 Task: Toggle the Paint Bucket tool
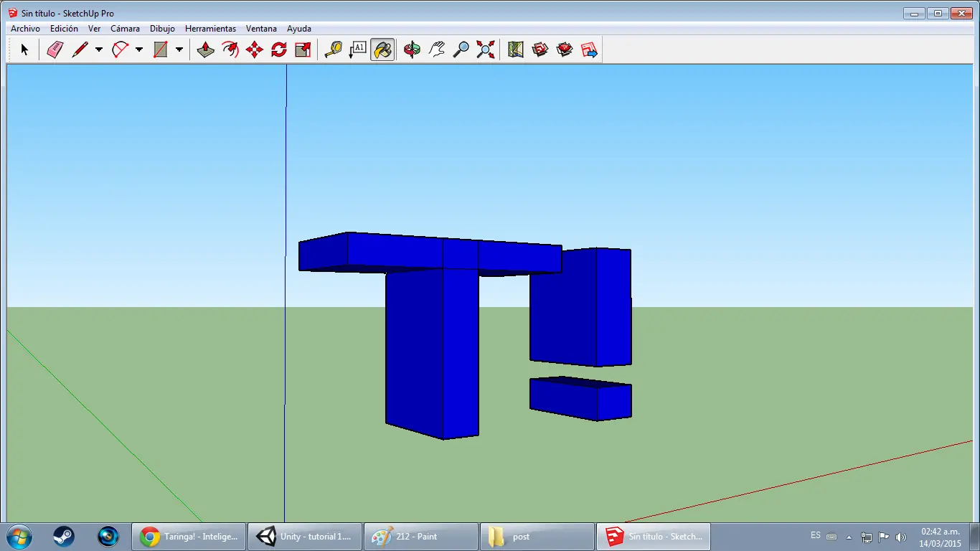pos(382,50)
